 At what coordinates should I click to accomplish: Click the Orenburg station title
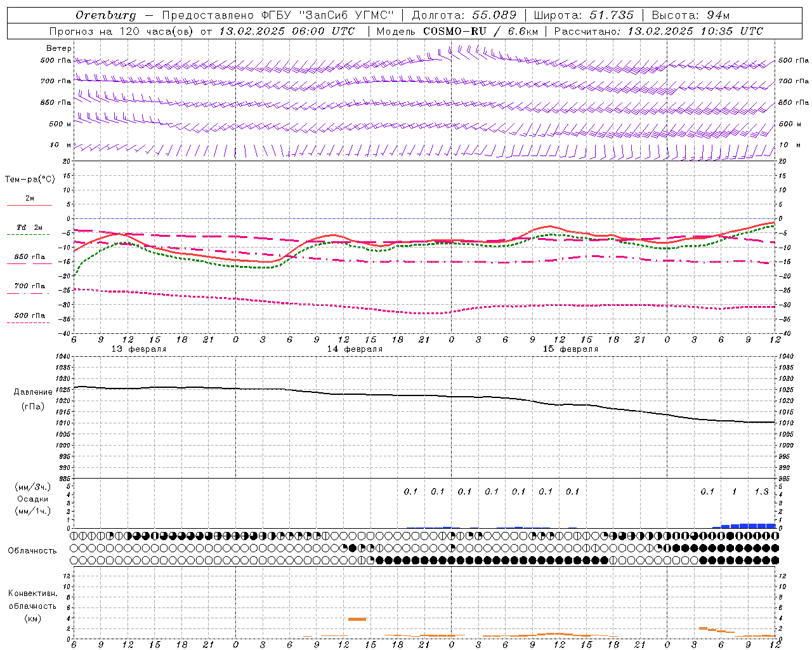coord(106,15)
